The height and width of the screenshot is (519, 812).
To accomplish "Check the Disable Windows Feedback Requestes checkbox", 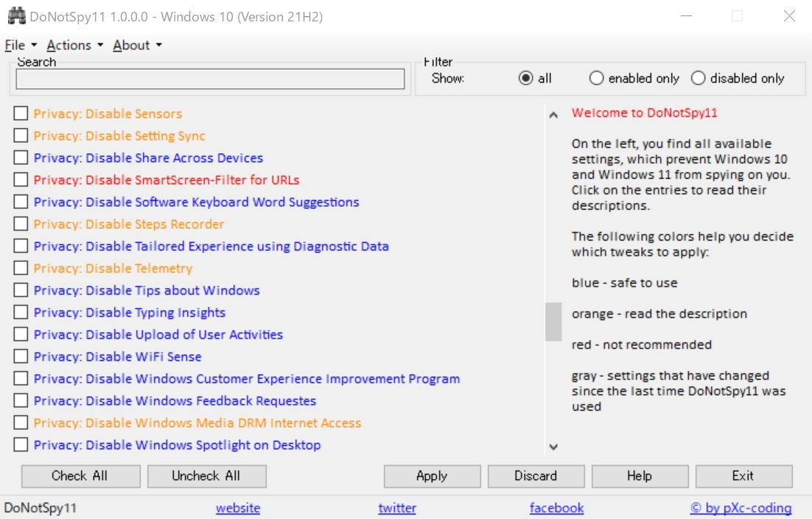I will click(21, 400).
